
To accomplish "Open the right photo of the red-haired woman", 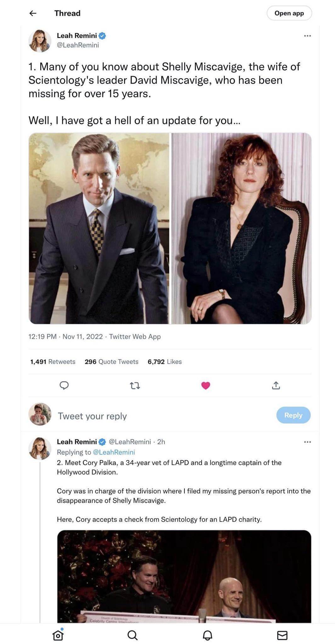I will (241, 228).
